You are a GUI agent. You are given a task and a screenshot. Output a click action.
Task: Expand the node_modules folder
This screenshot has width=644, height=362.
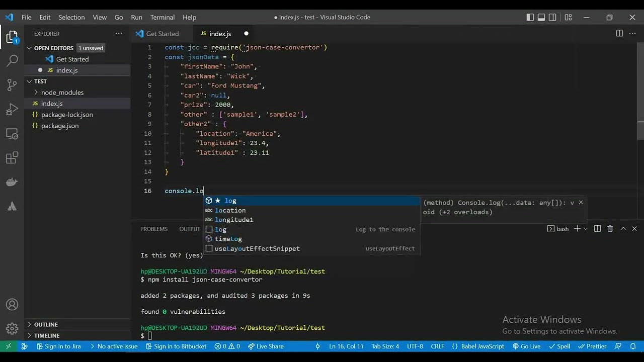tap(62, 93)
